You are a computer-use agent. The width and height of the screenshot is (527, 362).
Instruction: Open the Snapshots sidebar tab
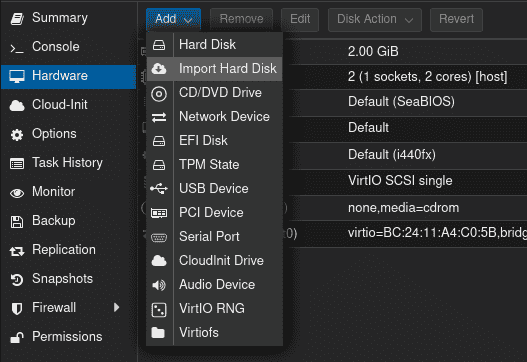69,279
